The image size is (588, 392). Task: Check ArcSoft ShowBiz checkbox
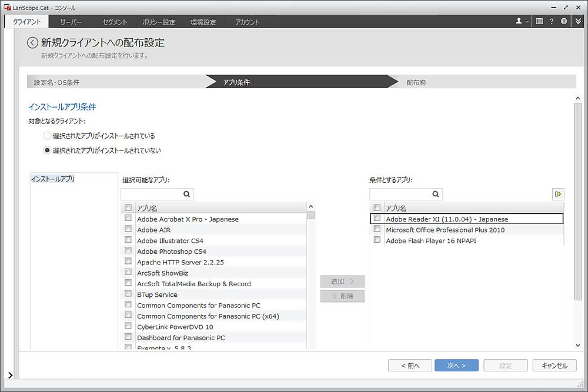(x=128, y=272)
